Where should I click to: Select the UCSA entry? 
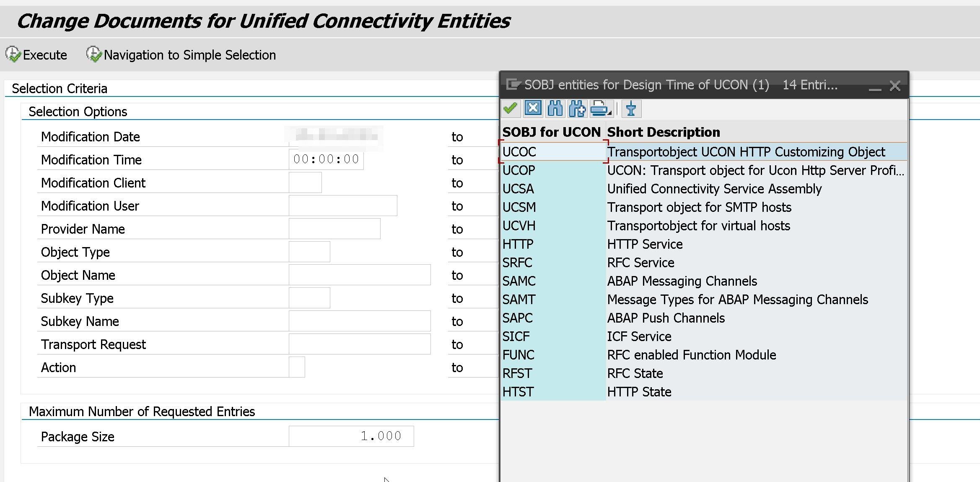coord(553,189)
